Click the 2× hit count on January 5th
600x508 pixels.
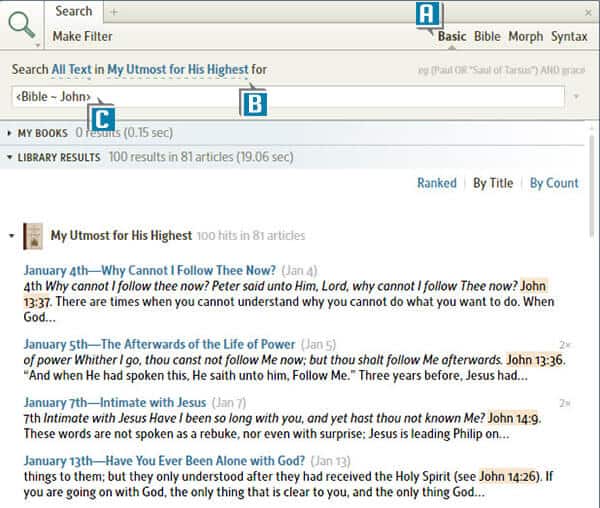(565, 345)
